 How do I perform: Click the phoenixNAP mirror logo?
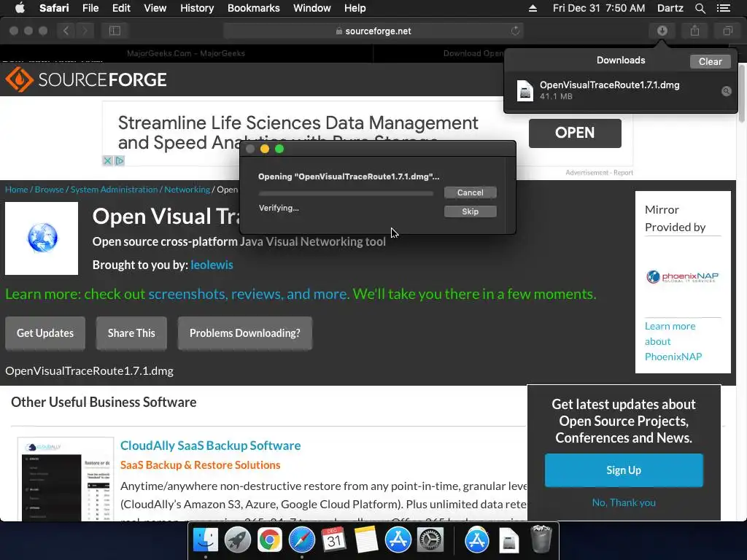tap(682, 276)
